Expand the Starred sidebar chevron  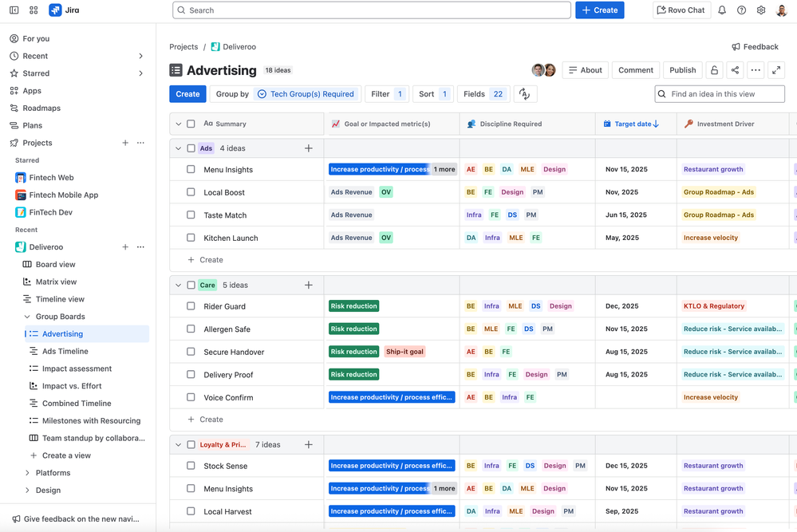[x=140, y=73]
